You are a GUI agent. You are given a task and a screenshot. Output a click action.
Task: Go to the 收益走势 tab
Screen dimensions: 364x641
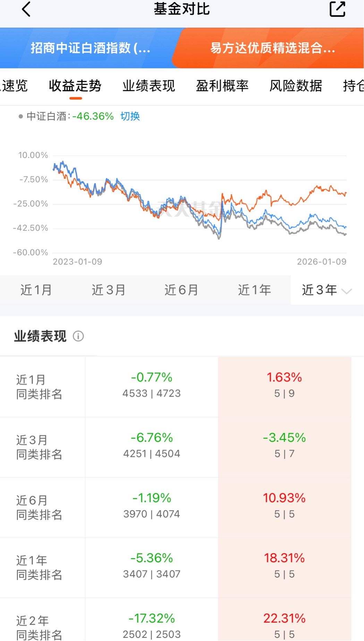[x=75, y=86]
